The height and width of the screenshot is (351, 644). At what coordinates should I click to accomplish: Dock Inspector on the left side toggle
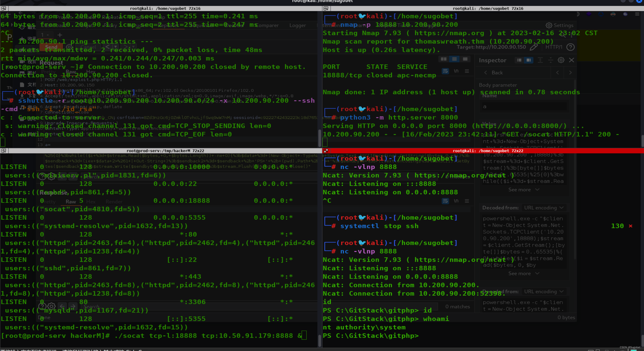[519, 60]
